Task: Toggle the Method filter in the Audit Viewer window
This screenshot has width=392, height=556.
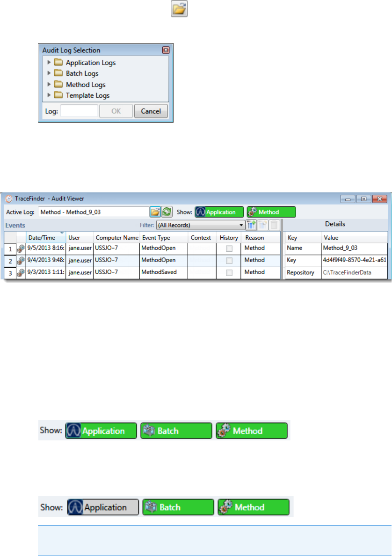Action: [271, 212]
